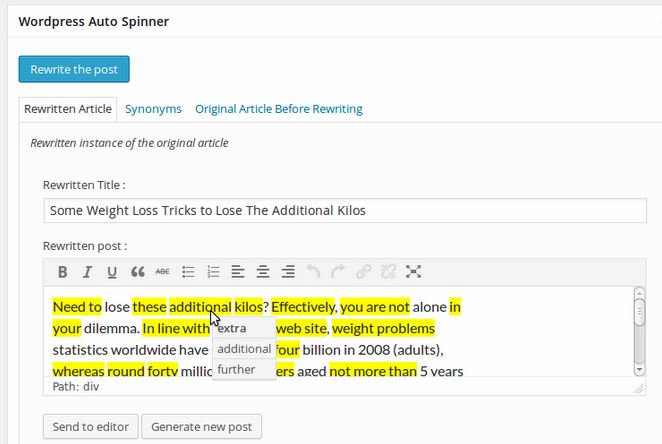
Task: Apply underline formatting icon
Action: pos(112,272)
